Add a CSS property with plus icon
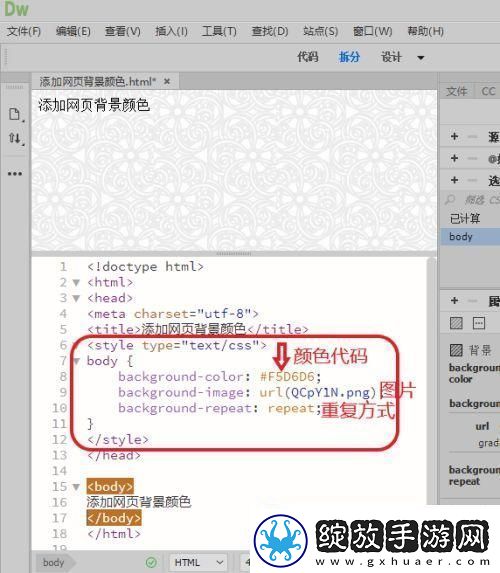This screenshot has height=573, width=500. point(454,300)
